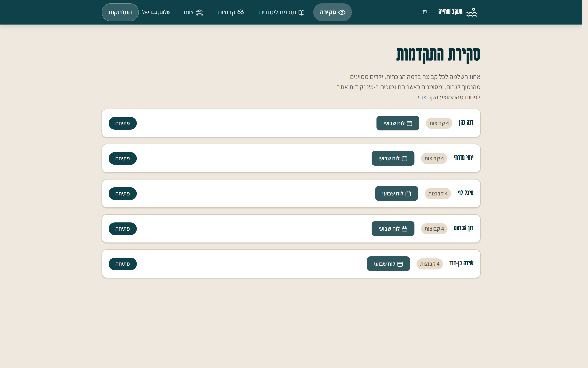Click the מעקב שחייה brand link
The image size is (588, 368).
(458, 12)
